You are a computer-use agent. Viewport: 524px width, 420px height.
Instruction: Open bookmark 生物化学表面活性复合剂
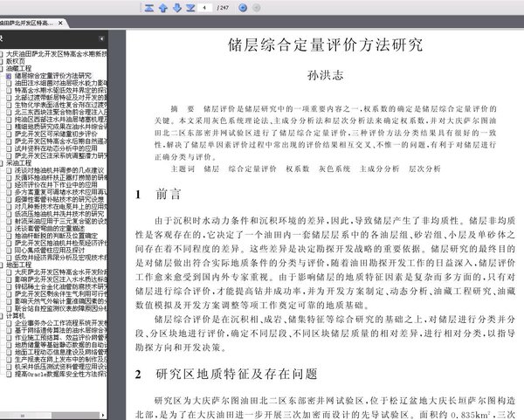click(x=61, y=105)
